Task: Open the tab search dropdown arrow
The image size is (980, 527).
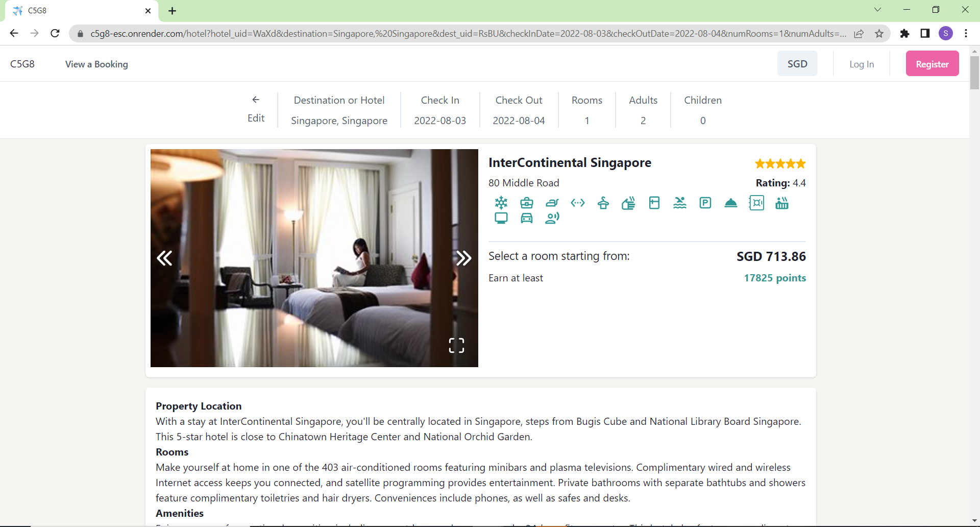Action: coord(877,10)
